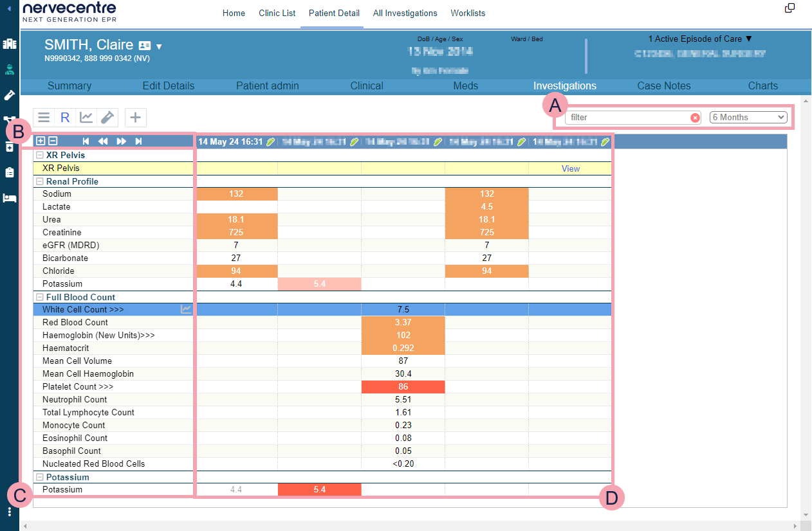Switch to graph view in results toolbar
The height and width of the screenshot is (531, 812).
coord(86,117)
